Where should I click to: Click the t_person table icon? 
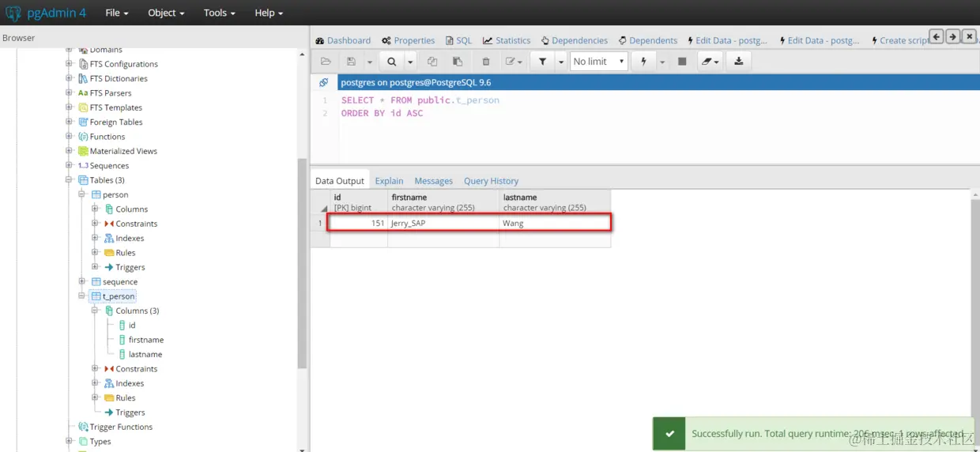tap(96, 296)
